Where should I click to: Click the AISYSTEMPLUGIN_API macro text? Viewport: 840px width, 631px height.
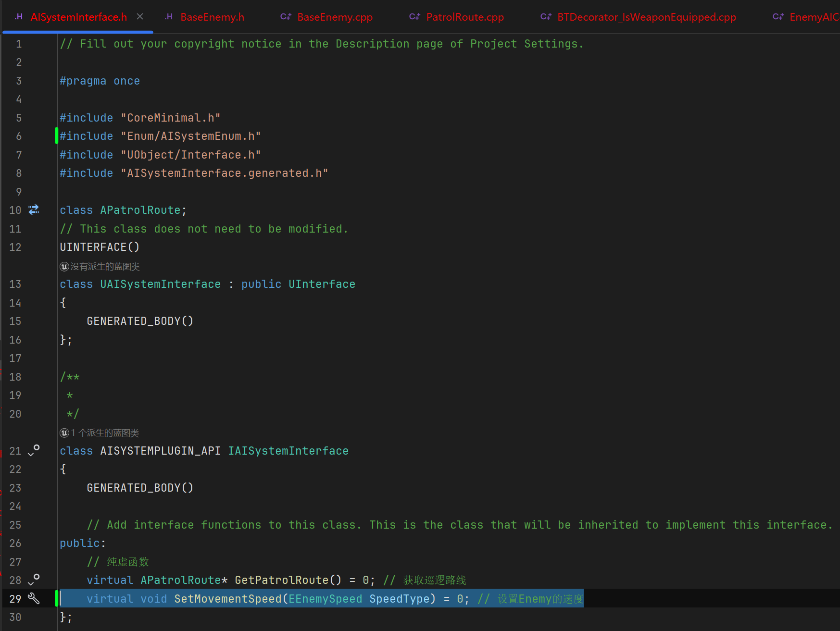(161, 451)
